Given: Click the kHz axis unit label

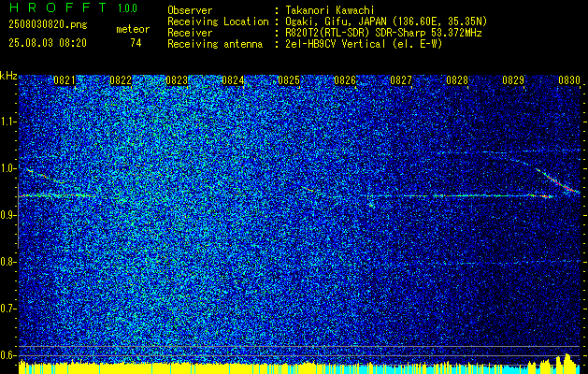Looking at the screenshot, I should point(8,76).
